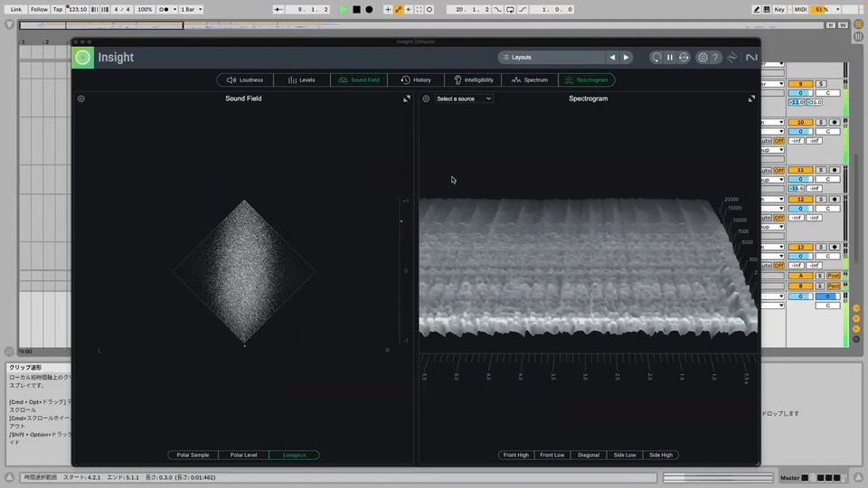The height and width of the screenshot is (488, 868).
Task: Click return B activator button
Action: coord(800,286)
